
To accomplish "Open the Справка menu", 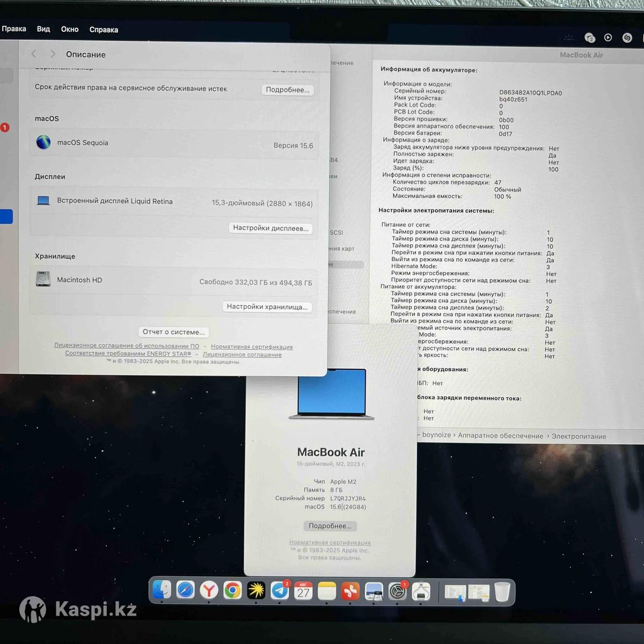I will point(104,30).
